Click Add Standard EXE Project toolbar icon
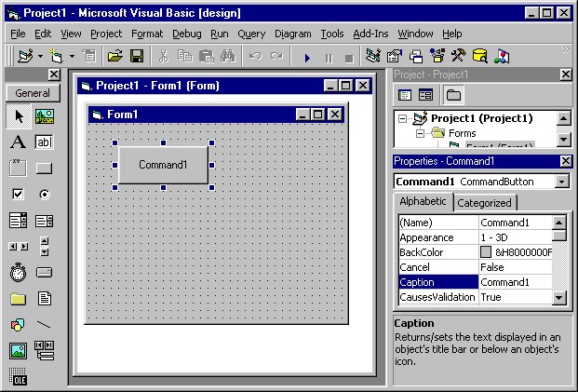The image size is (578, 392). pos(25,57)
